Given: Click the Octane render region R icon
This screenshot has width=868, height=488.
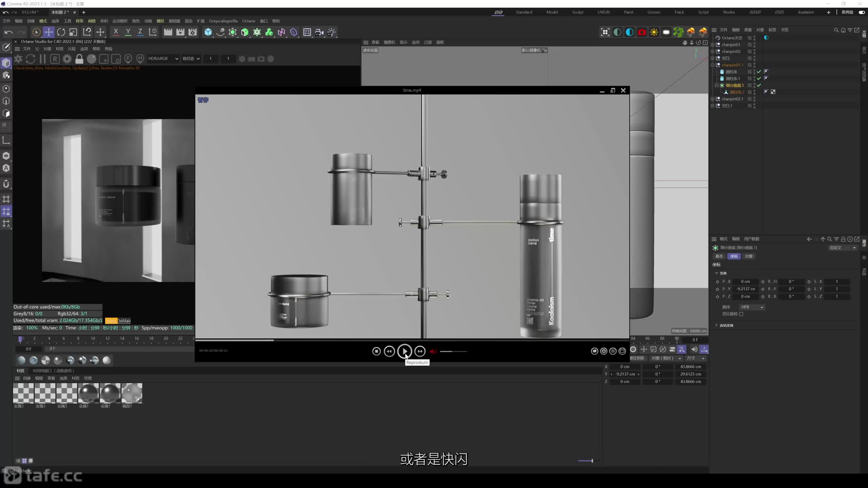Looking at the screenshot, I should point(55,59).
